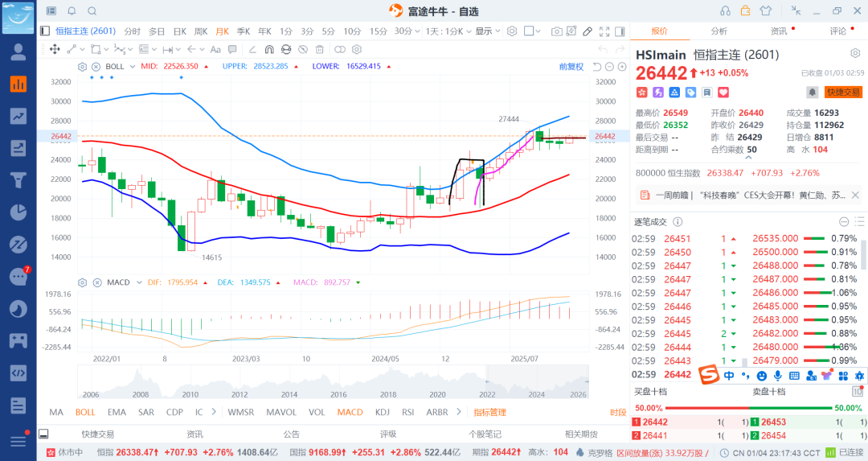The image size is (868, 461).
Task: Open the account profile sidebar icon
Action: [18, 52]
